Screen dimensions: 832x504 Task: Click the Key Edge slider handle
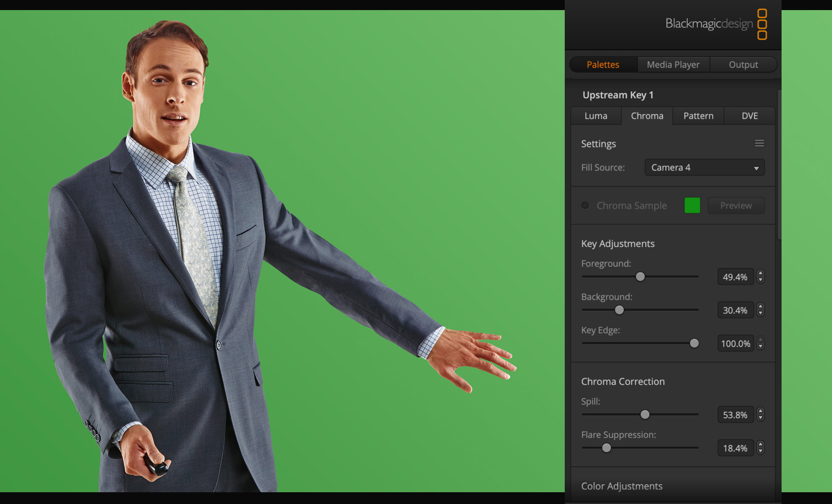(694, 343)
